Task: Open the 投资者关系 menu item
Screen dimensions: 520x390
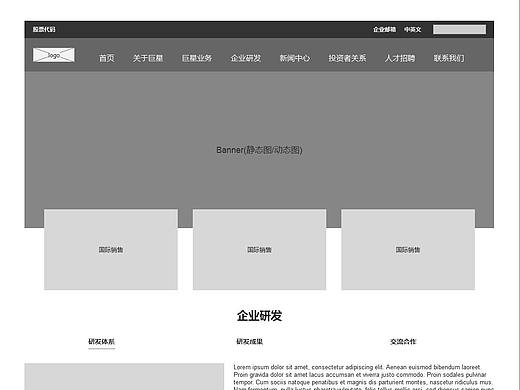Action: 347,58
